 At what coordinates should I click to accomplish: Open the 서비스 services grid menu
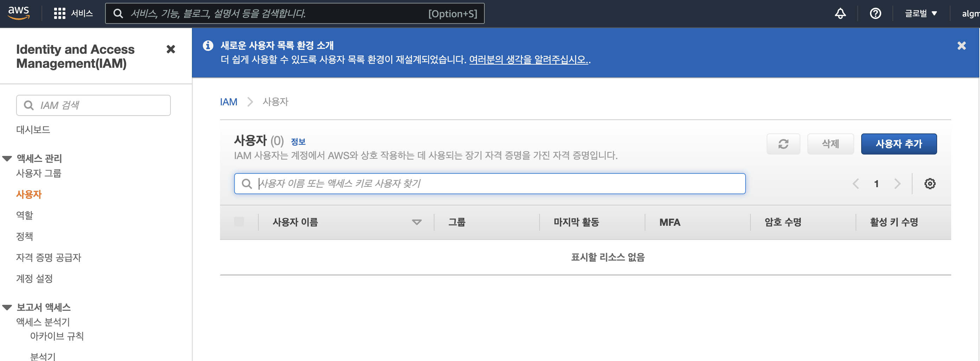(x=73, y=14)
